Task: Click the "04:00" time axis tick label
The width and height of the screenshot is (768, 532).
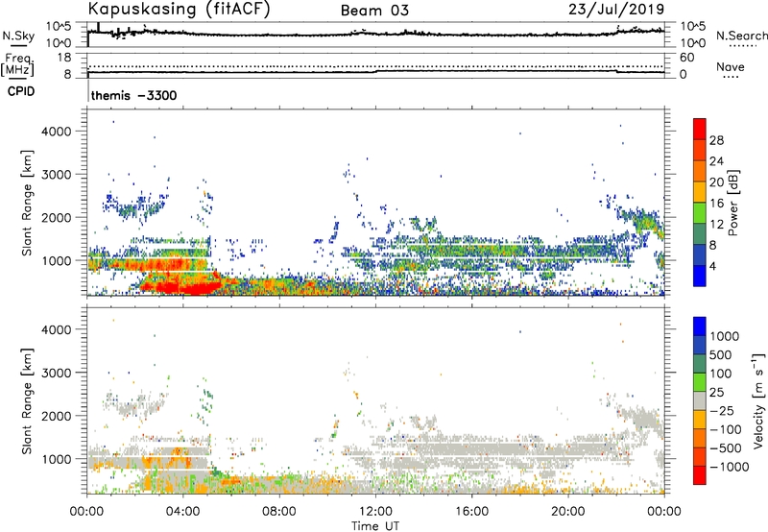Action: (182, 512)
